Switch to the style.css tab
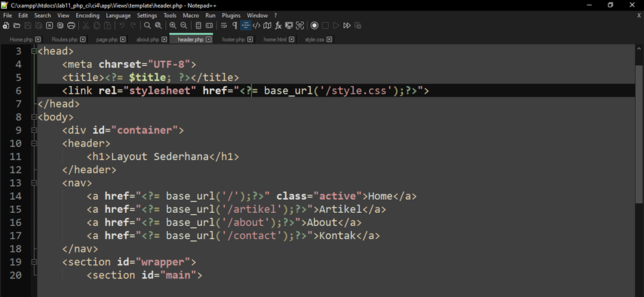This screenshot has width=644, height=297. pyautogui.click(x=314, y=40)
